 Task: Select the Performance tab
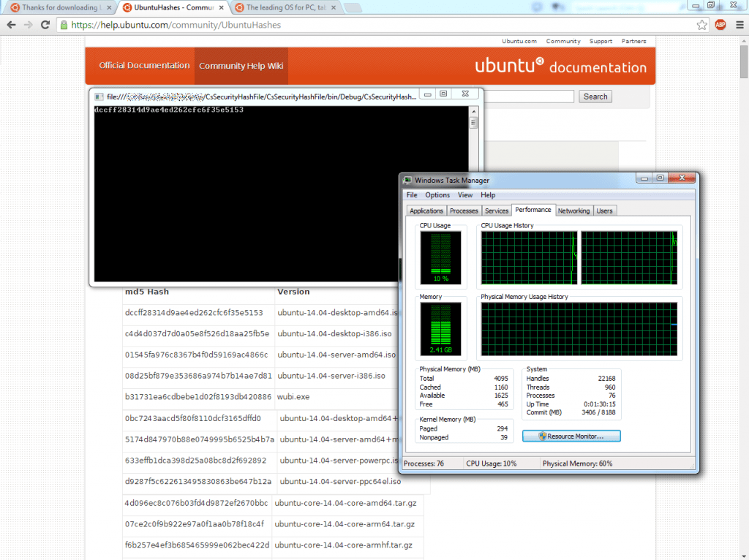tap(533, 210)
